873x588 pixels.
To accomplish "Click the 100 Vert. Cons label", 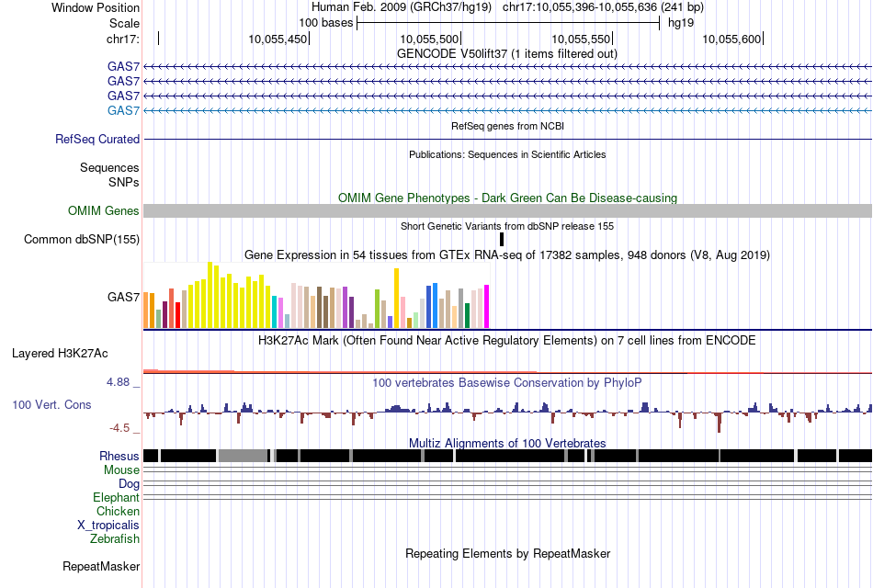I will [51, 405].
